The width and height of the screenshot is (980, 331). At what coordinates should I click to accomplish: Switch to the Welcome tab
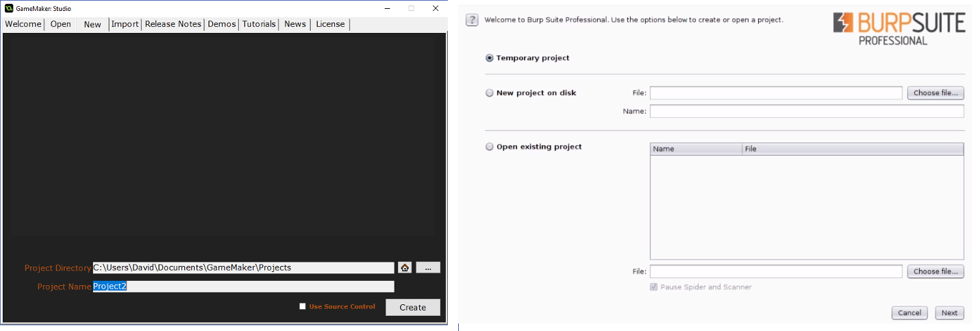click(23, 24)
